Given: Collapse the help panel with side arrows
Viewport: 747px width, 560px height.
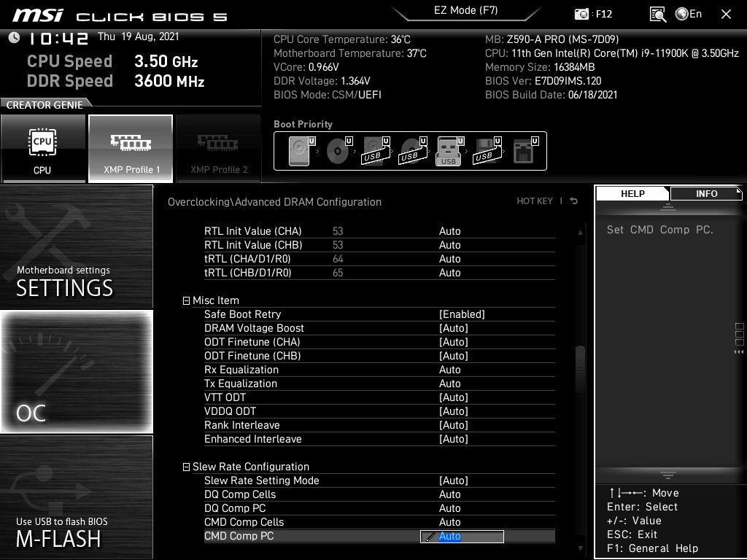Looking at the screenshot, I should click(x=739, y=352).
